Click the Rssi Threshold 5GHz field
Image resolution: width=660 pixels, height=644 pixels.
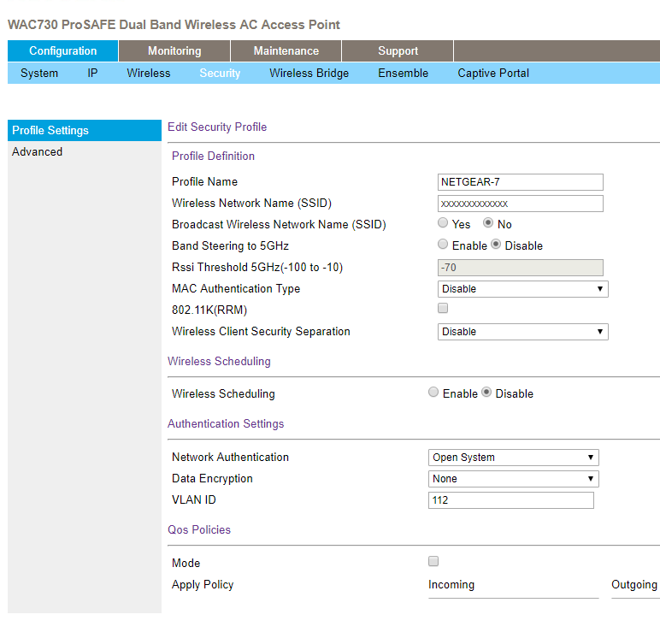(521, 268)
